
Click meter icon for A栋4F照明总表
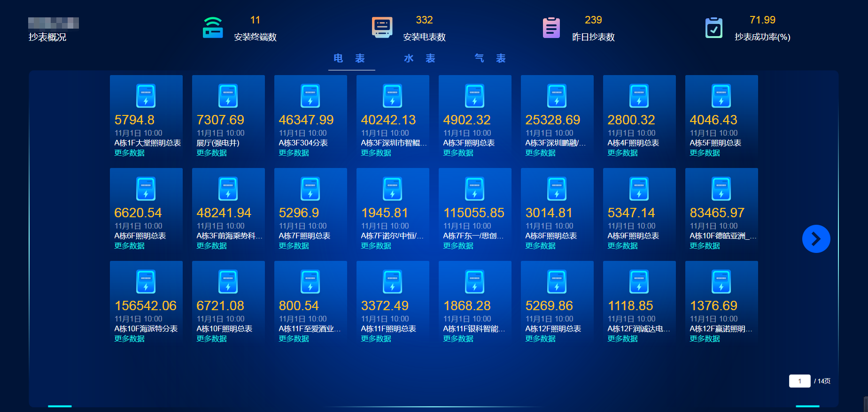click(639, 96)
